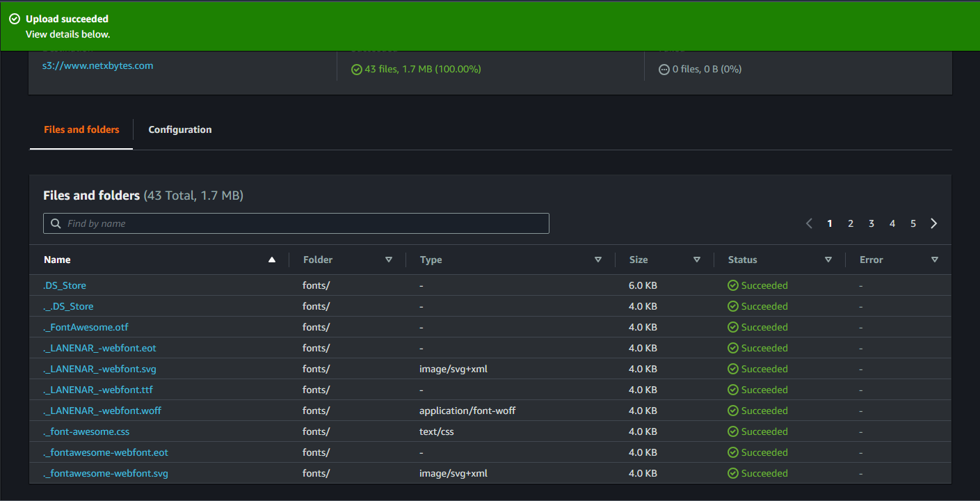980x501 pixels.
Task: Click the next page arrow in pagination
Action: pyautogui.click(x=933, y=223)
